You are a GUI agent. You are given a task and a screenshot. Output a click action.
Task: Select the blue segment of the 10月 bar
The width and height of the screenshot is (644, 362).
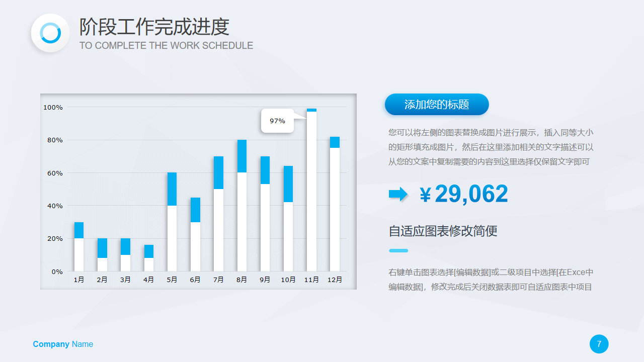click(x=288, y=184)
